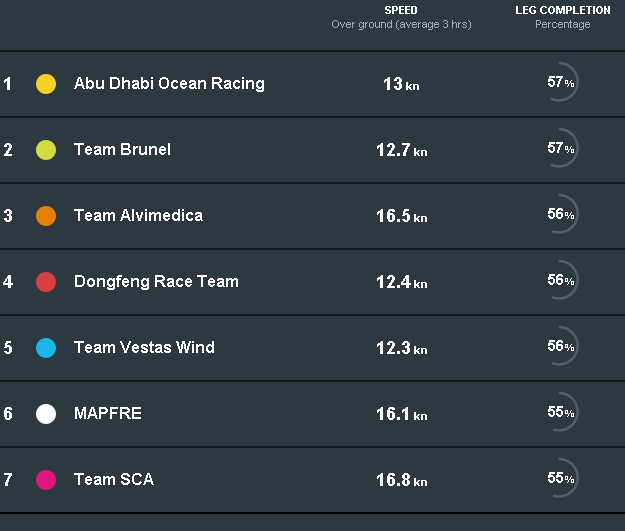
Task: Click Team Alvimedica 16.5 kn speed
Action: [402, 216]
